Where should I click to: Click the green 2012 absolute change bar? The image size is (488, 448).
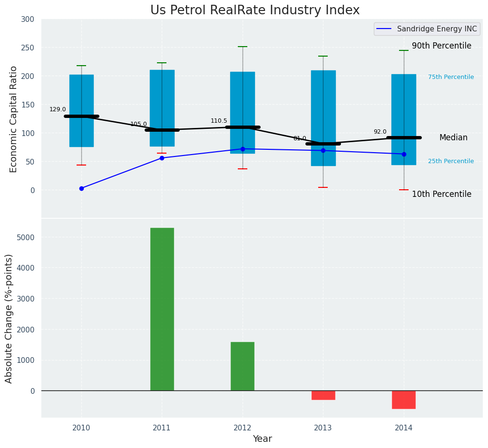coord(243,366)
